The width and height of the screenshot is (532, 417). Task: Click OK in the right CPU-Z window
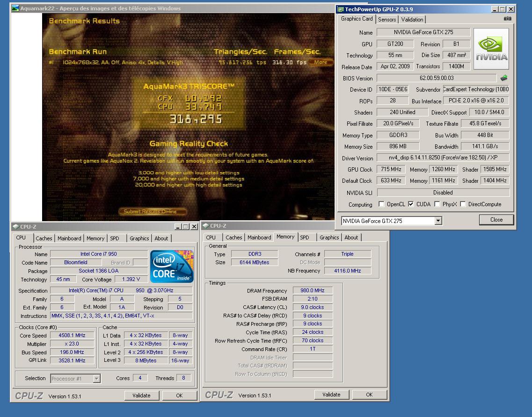370,394
